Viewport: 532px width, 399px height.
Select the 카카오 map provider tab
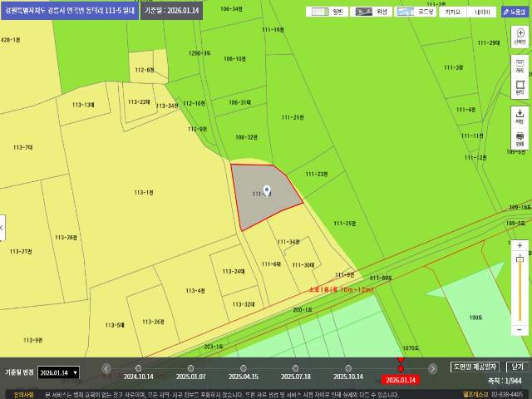pyautogui.click(x=452, y=12)
